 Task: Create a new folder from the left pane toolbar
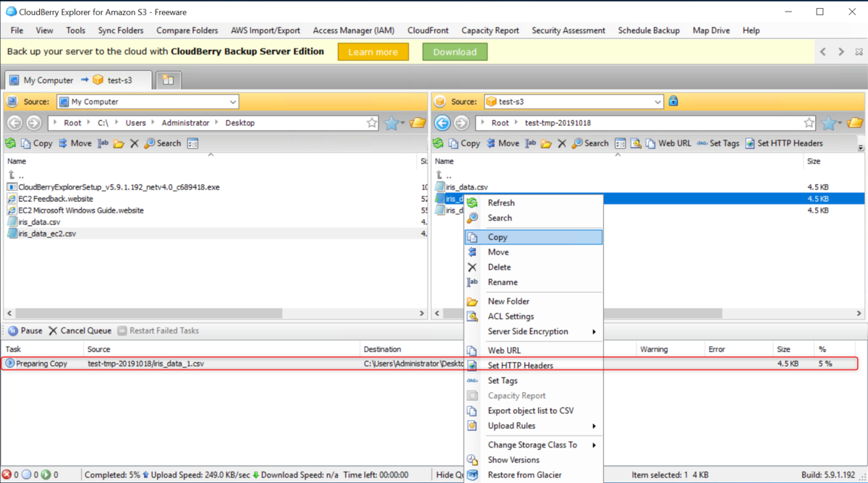click(x=119, y=143)
